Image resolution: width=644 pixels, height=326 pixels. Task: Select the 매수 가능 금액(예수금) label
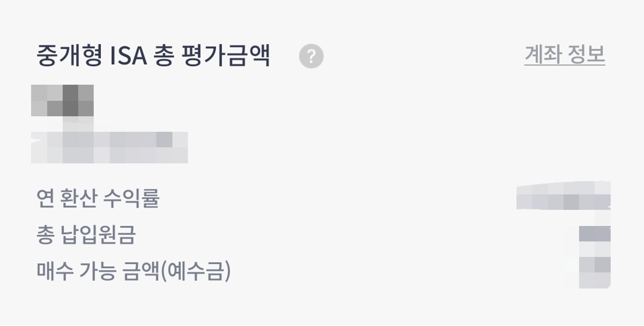coord(134,271)
